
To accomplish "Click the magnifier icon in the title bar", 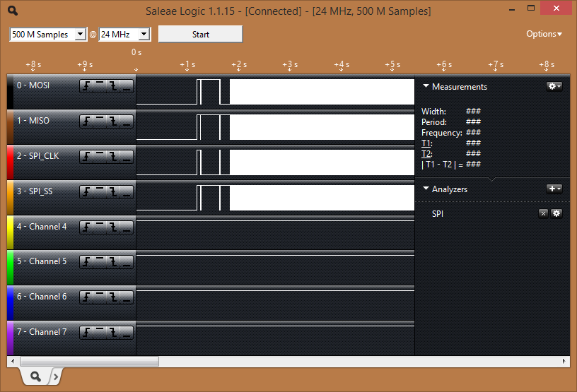I will point(13,11).
